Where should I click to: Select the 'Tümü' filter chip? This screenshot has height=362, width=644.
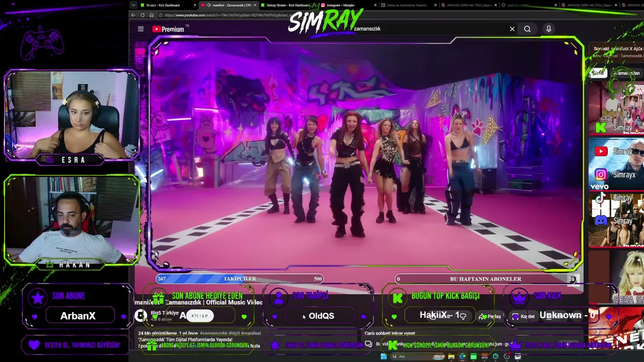click(597, 73)
